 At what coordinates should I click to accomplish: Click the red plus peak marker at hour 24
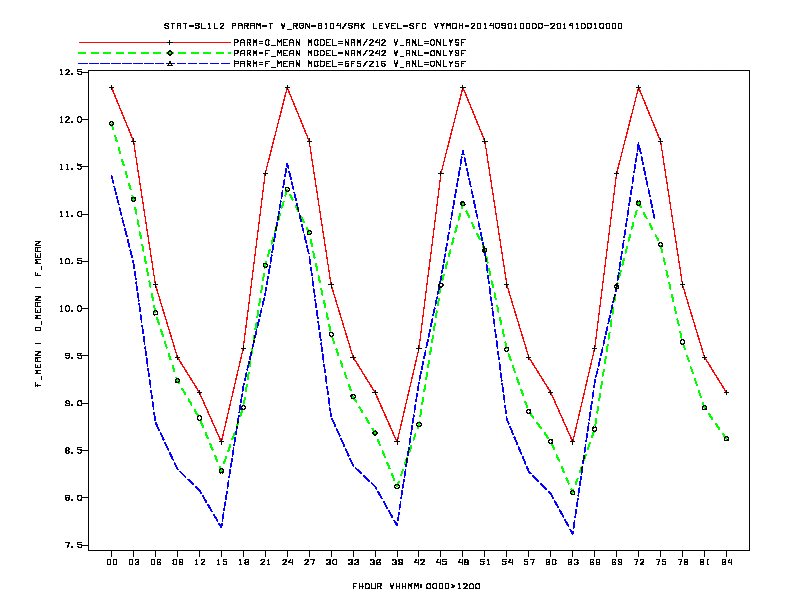tap(287, 88)
